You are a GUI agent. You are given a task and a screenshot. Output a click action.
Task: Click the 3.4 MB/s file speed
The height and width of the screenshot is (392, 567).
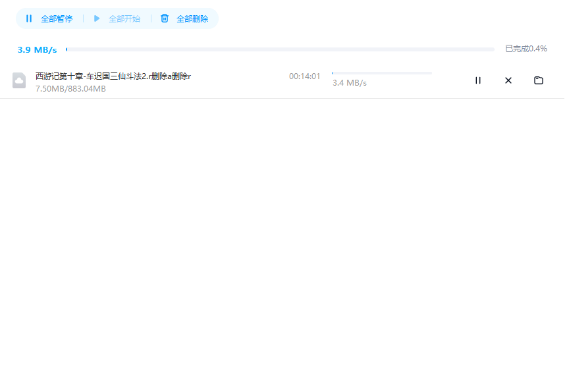(350, 83)
